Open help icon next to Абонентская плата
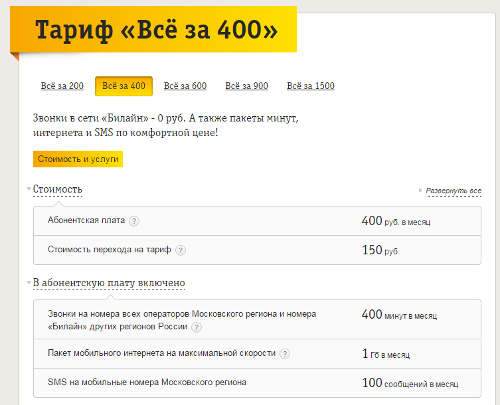 134,221
